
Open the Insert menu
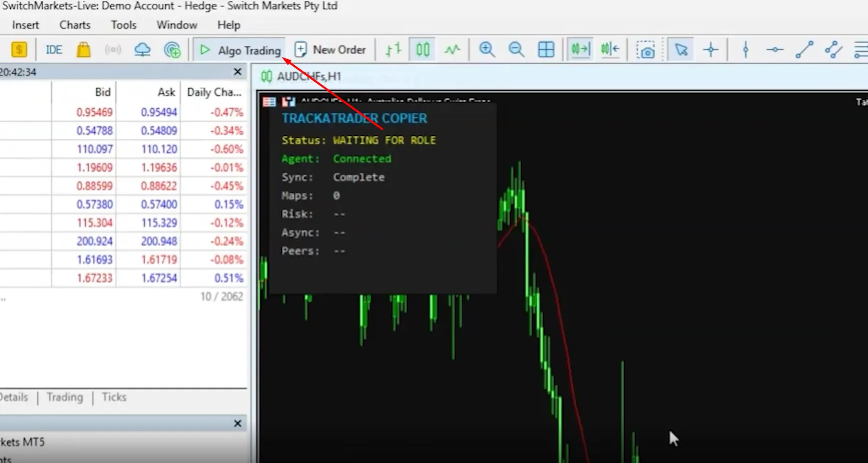click(x=26, y=25)
